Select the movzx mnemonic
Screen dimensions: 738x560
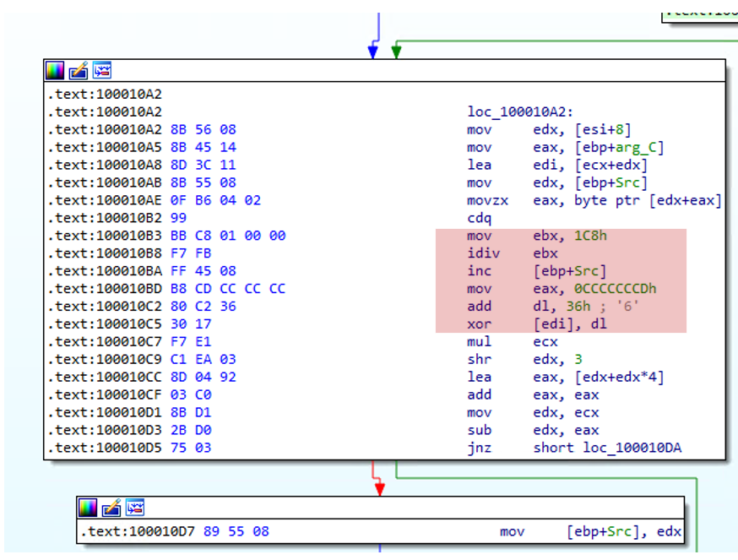(x=484, y=200)
